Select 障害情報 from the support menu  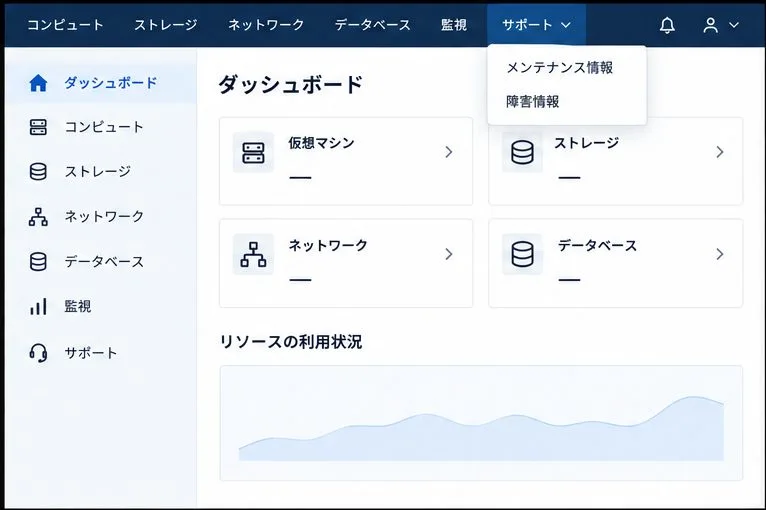tap(532, 102)
